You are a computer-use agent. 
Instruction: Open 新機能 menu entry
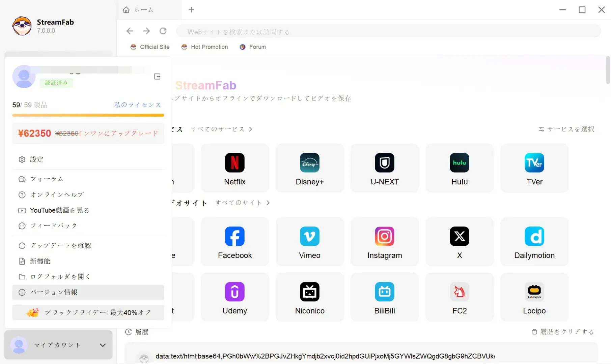(88, 261)
